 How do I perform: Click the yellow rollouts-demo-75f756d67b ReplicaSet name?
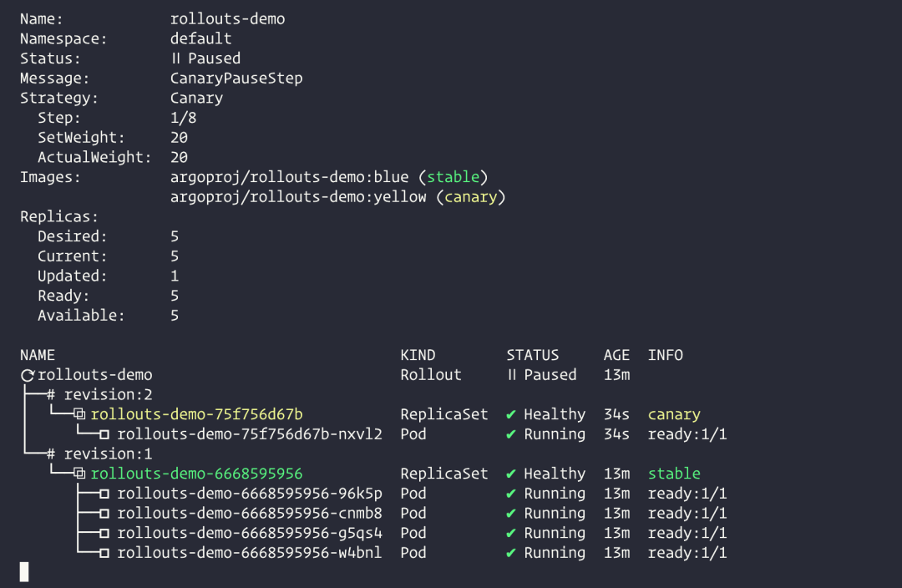pos(196,414)
